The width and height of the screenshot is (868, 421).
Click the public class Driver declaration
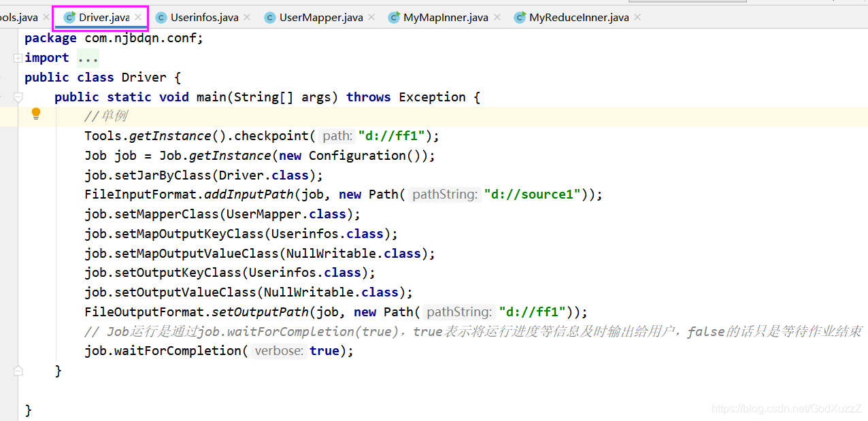(x=103, y=78)
